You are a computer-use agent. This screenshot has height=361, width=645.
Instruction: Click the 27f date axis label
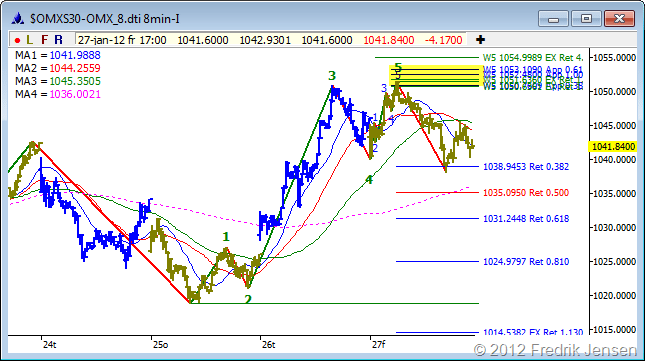click(378, 345)
